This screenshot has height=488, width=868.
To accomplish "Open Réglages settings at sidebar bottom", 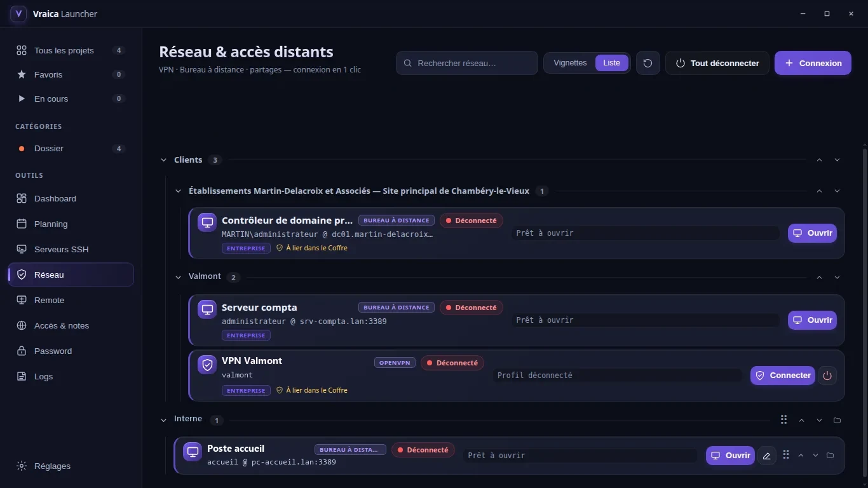I will [x=71, y=466].
